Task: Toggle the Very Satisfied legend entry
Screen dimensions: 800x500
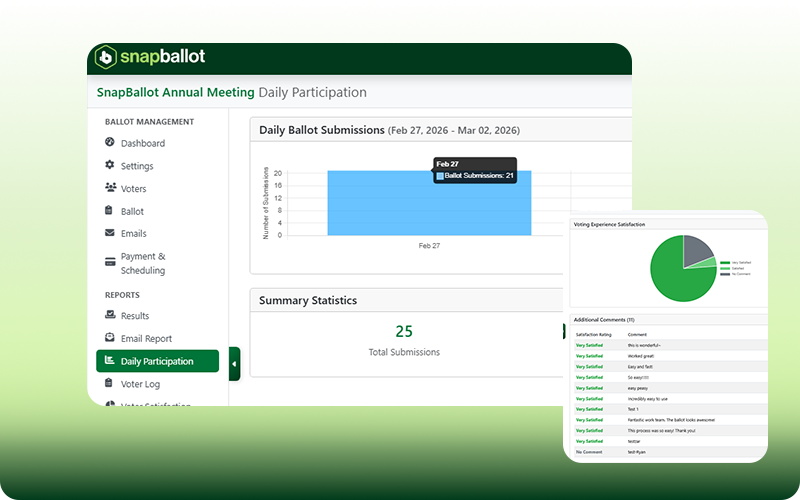Action: tap(735, 263)
